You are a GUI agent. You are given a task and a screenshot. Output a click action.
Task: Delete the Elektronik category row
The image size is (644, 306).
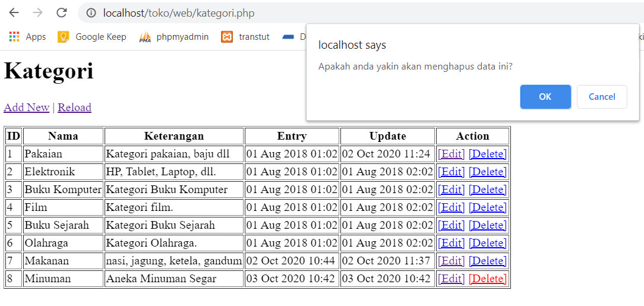[x=487, y=172]
